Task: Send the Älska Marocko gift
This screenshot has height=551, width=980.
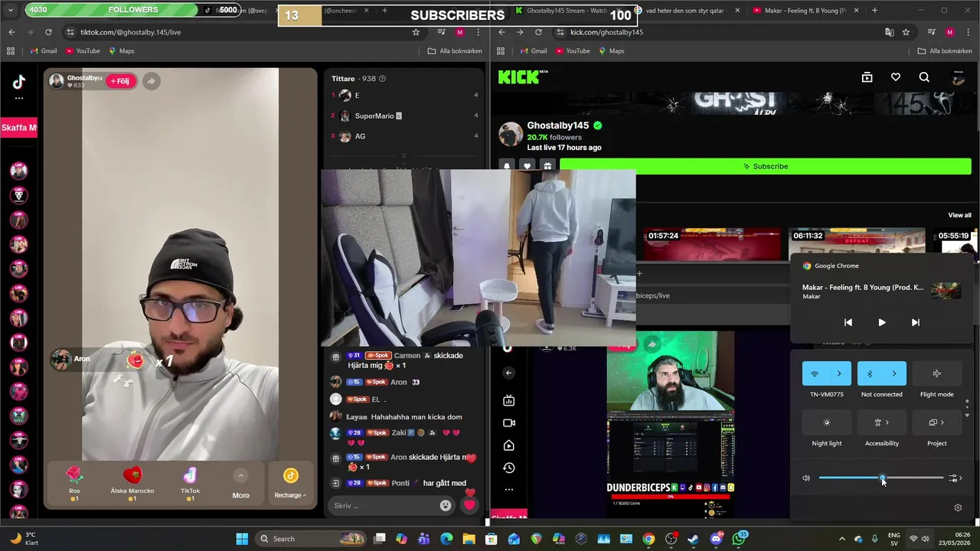Action: click(x=132, y=483)
